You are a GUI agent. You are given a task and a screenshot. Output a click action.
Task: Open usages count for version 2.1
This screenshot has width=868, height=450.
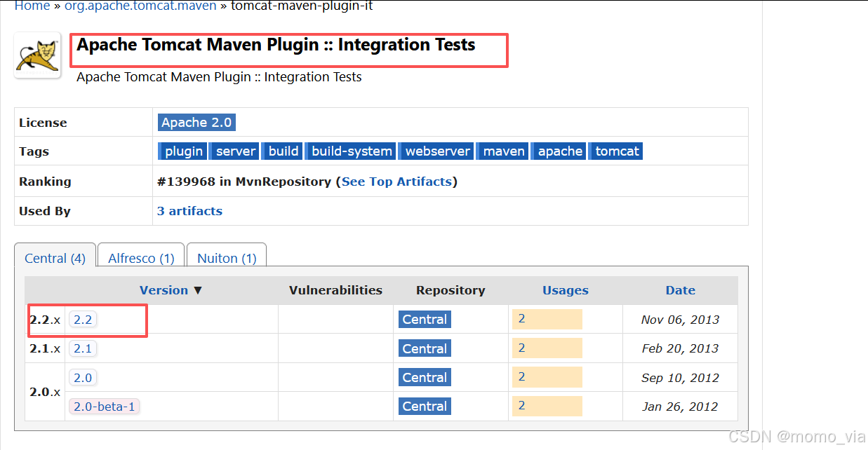point(547,348)
